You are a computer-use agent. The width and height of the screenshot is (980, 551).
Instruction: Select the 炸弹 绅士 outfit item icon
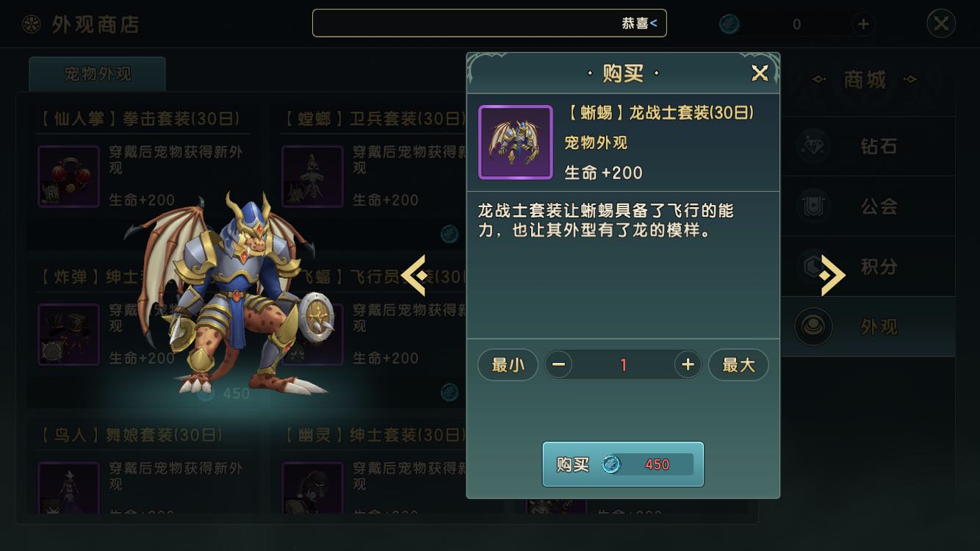pos(68,334)
